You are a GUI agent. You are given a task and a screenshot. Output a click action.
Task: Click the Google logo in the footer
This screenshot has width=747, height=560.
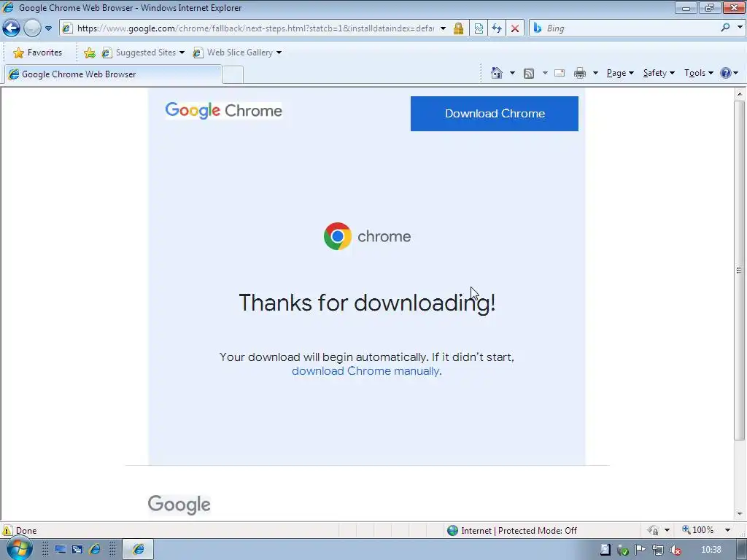click(179, 505)
